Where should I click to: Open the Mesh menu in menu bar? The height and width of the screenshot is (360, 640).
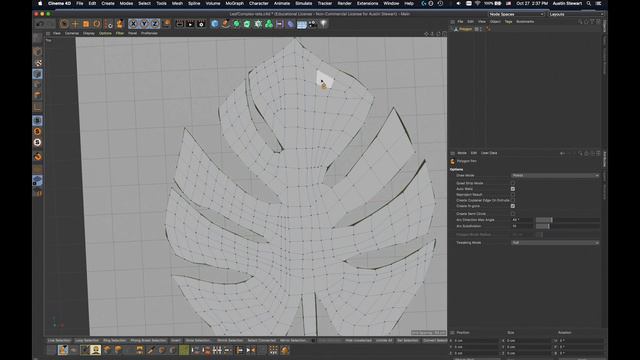(x=177, y=3)
